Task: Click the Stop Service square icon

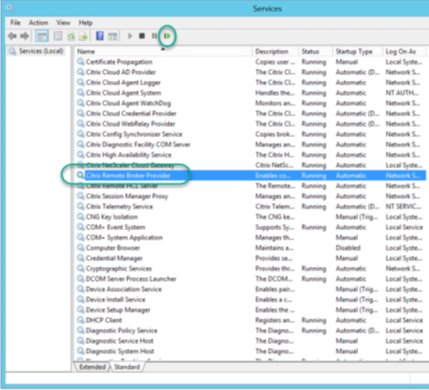Action: (x=142, y=36)
